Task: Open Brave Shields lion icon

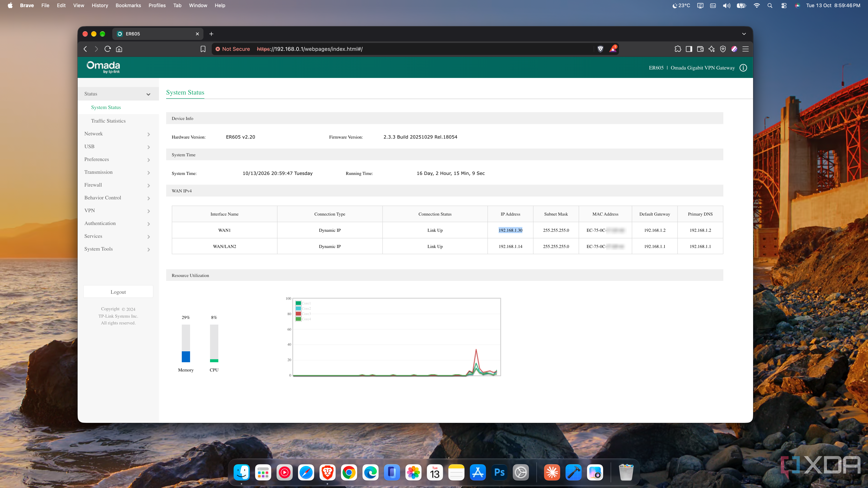Action: [x=600, y=49]
